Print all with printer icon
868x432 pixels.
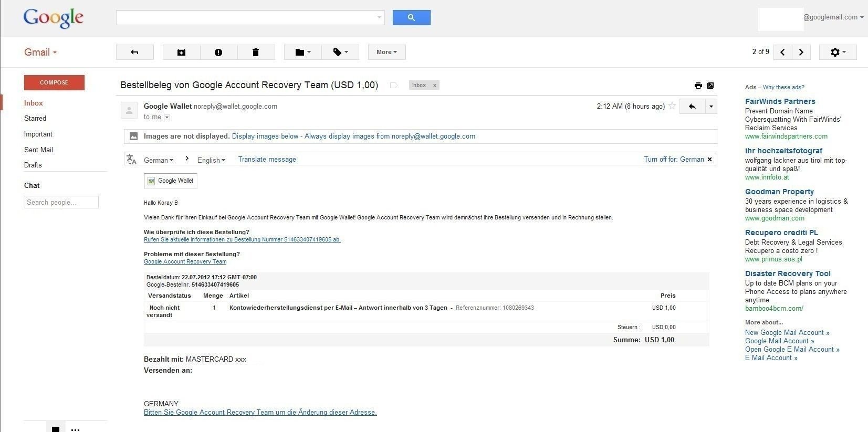(698, 86)
